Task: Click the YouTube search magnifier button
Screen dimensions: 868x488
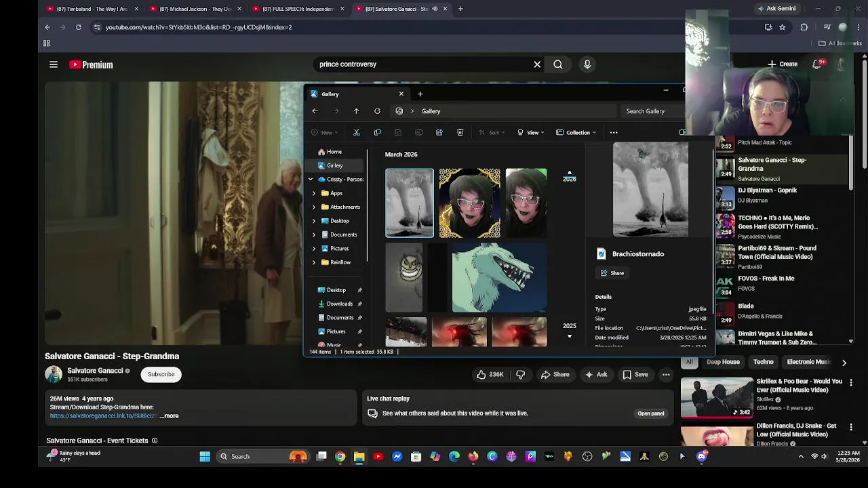Action: click(x=557, y=64)
